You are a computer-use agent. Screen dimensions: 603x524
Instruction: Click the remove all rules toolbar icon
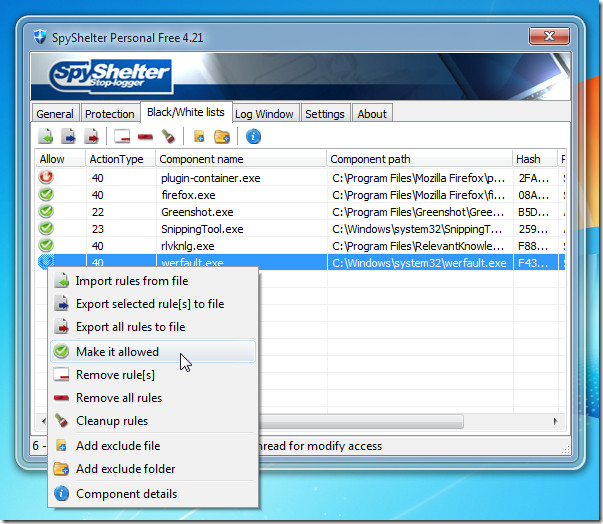(145, 137)
